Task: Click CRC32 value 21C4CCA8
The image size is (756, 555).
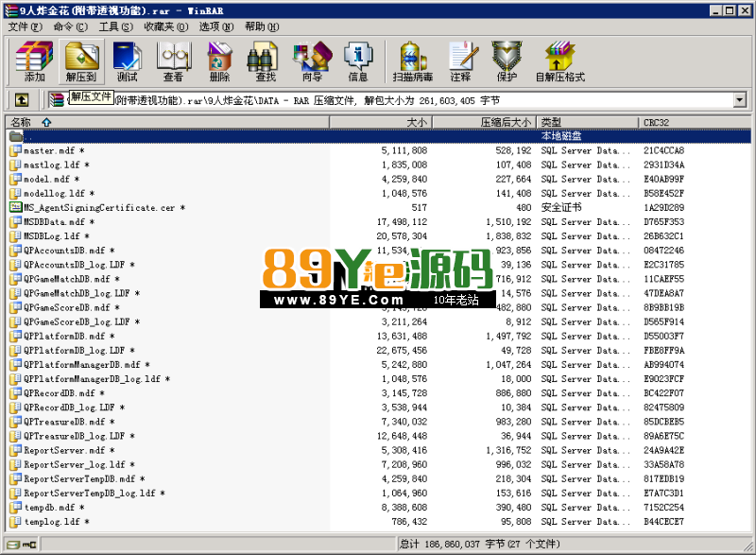Action: [x=664, y=150]
